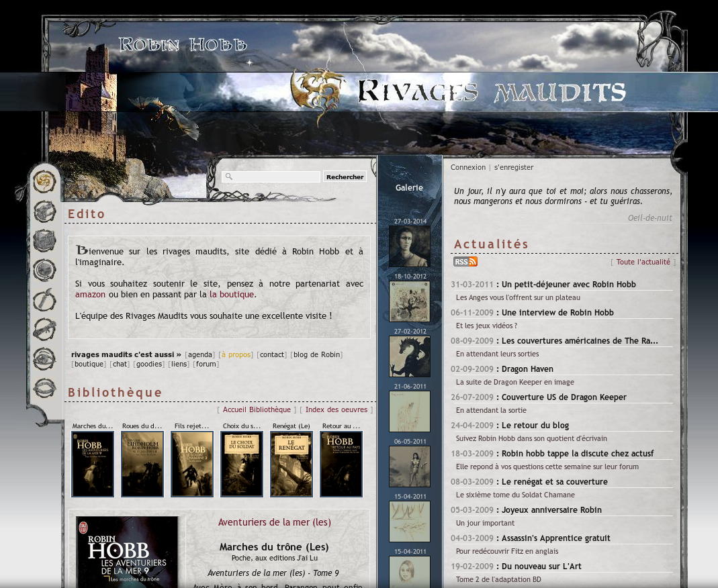
Task: Open the goodies link
Action: [x=149, y=364]
